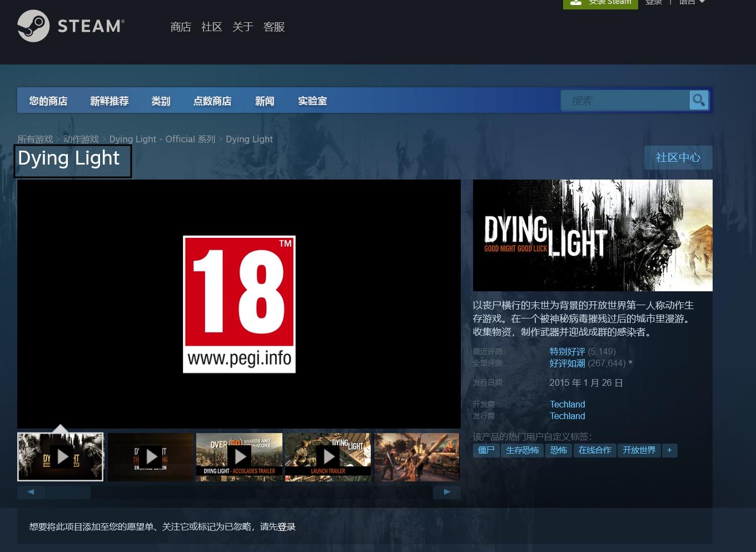
Task: Click the release date 2015 年 1 月 26 日
Action: (x=586, y=382)
